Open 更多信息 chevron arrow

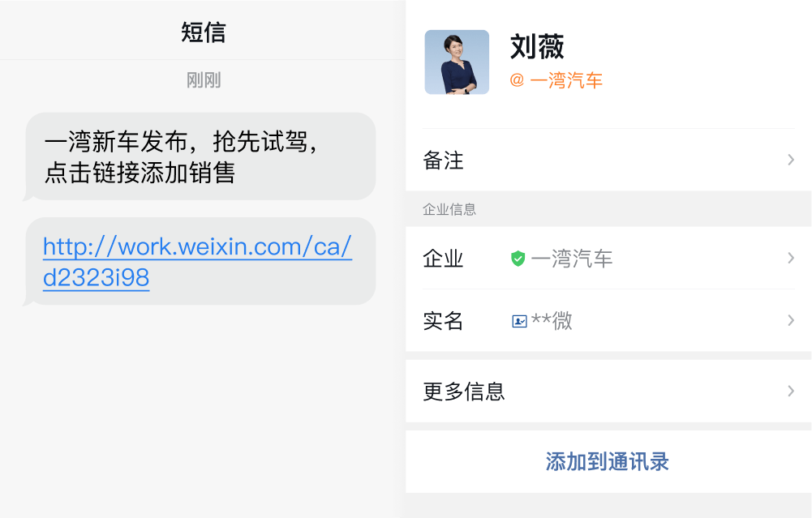click(791, 391)
